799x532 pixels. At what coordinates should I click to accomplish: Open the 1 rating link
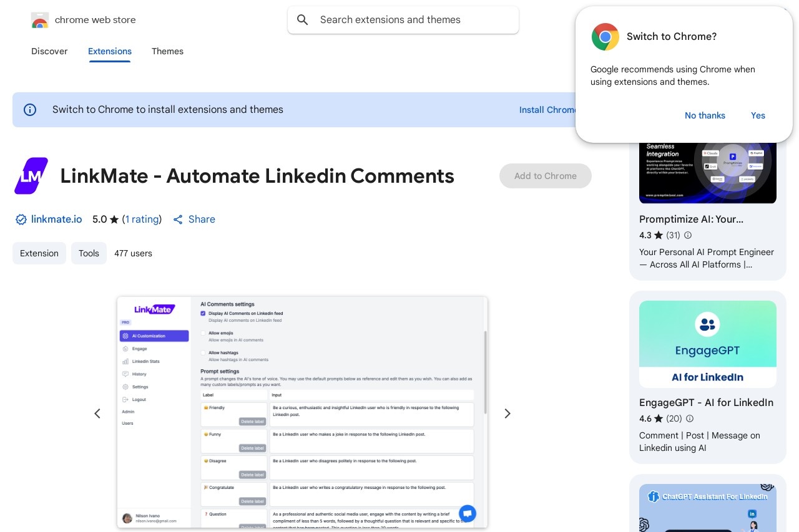142,220
